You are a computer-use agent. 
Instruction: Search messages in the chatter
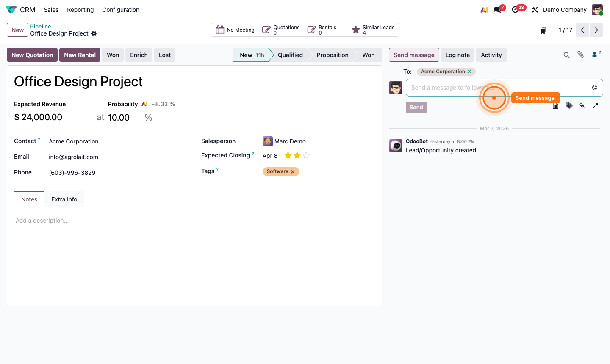tap(567, 55)
